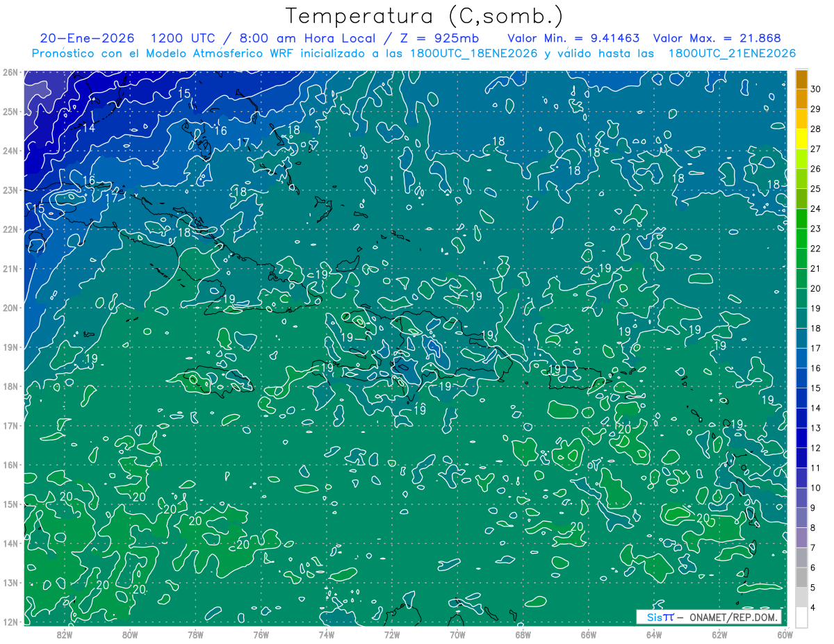The height and width of the screenshot is (644, 834).
Task: Click the 'Temperatura (C,somb.)' chart title
Action: [425, 17]
